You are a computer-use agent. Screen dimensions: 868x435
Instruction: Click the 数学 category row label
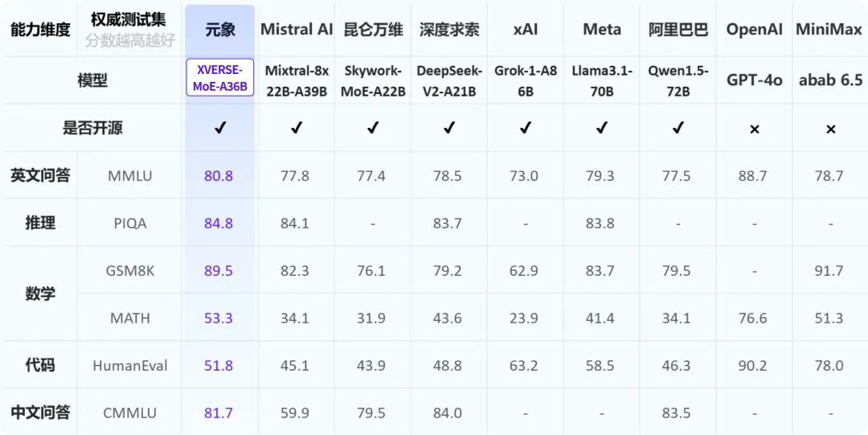coord(40,294)
